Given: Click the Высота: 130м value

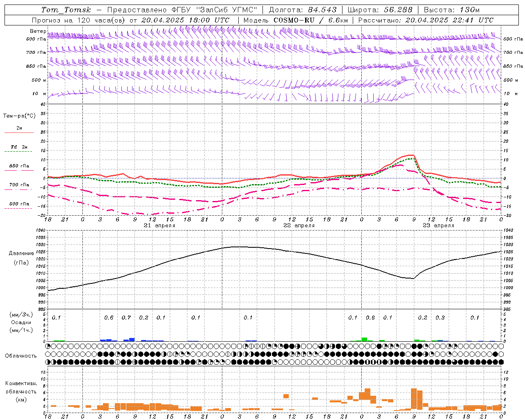Looking at the screenshot, I should [452, 10].
